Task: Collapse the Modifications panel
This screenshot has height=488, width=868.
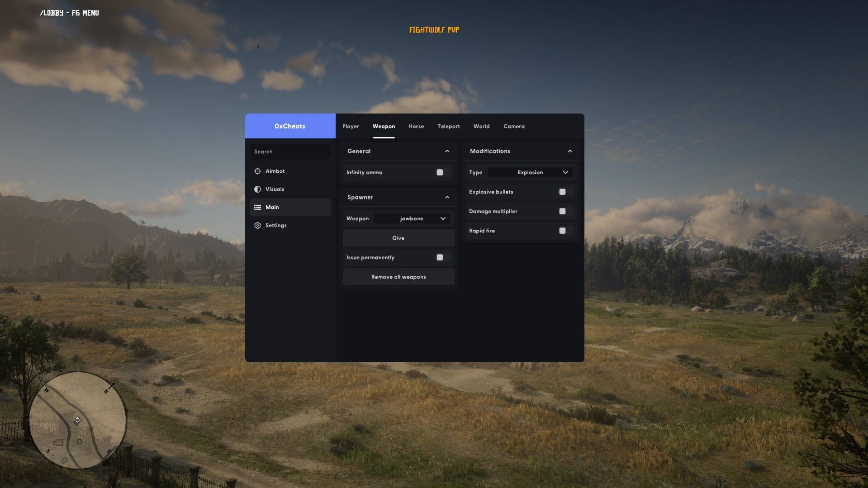Action: 569,151
